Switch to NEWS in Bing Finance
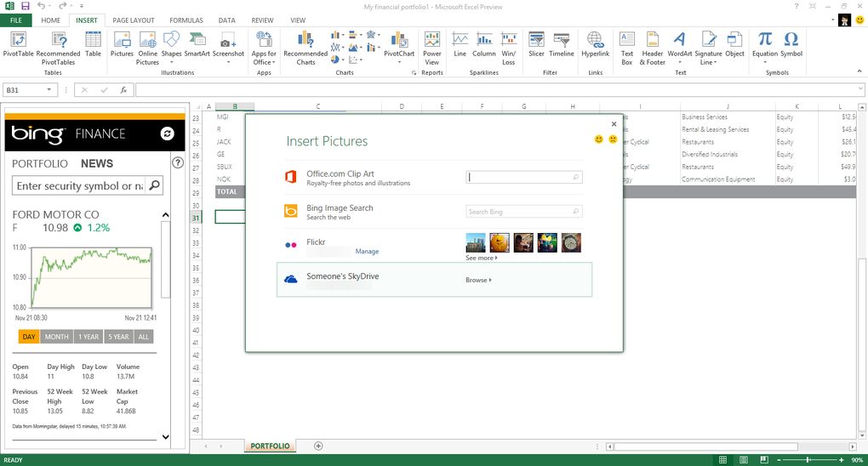 tap(97, 164)
